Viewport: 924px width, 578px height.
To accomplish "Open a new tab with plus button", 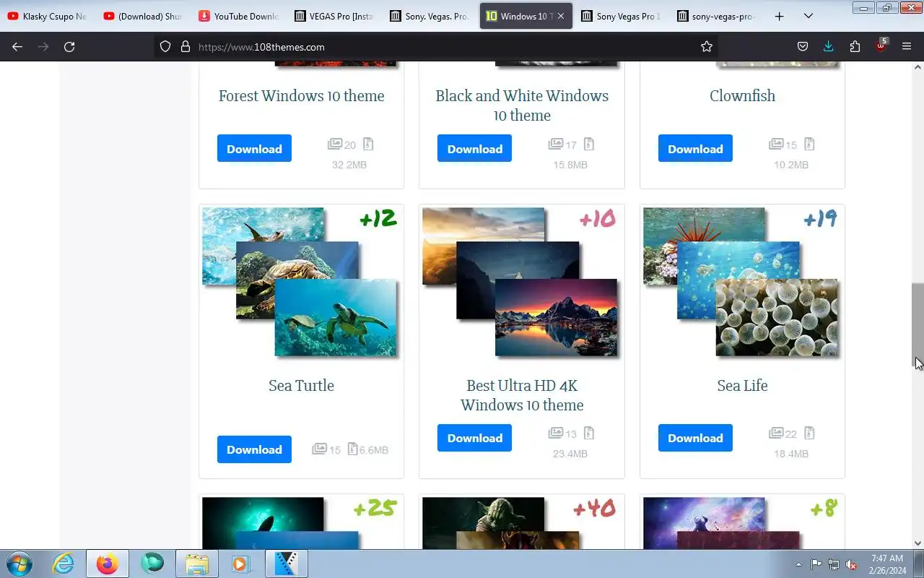I will [x=779, y=16].
